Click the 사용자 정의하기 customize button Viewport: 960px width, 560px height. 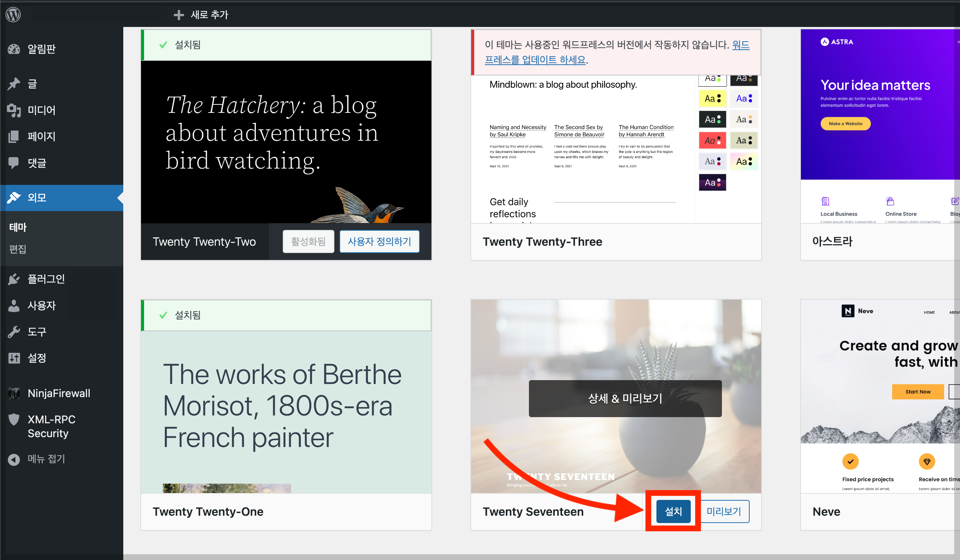coord(379,241)
